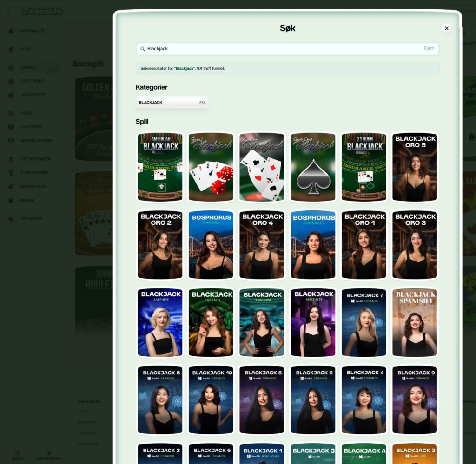Open the orange Blackjack 3 VIP tile
The height and width of the screenshot is (464, 476).
(x=415, y=454)
